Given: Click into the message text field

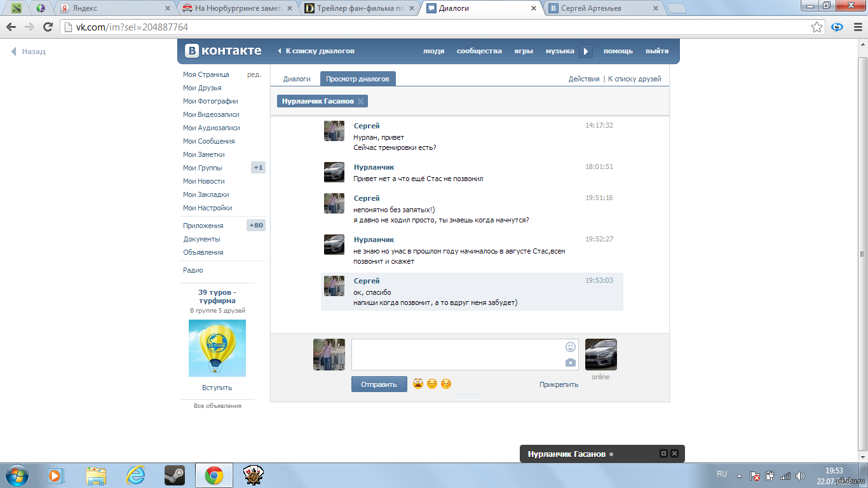Looking at the screenshot, I should pyautogui.click(x=458, y=355).
